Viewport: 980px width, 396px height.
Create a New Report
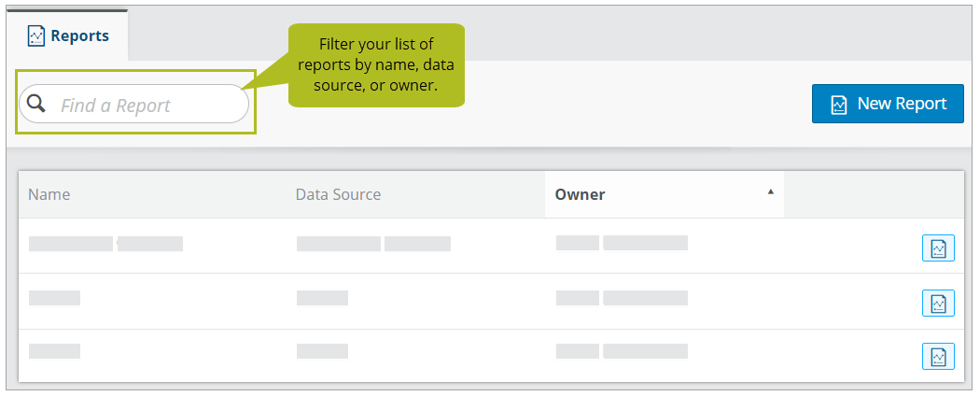coord(888,104)
